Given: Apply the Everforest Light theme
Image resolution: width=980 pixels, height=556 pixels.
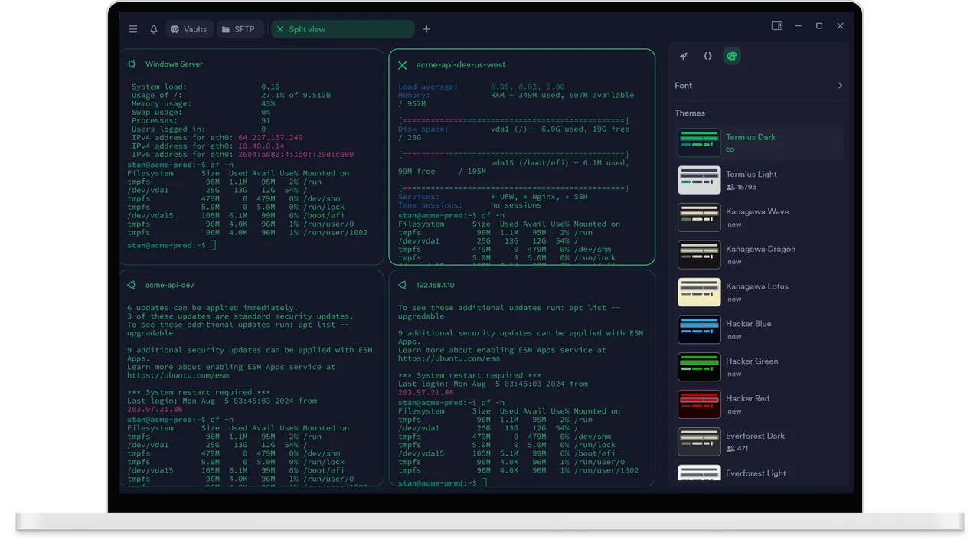Looking at the screenshot, I should point(699,473).
